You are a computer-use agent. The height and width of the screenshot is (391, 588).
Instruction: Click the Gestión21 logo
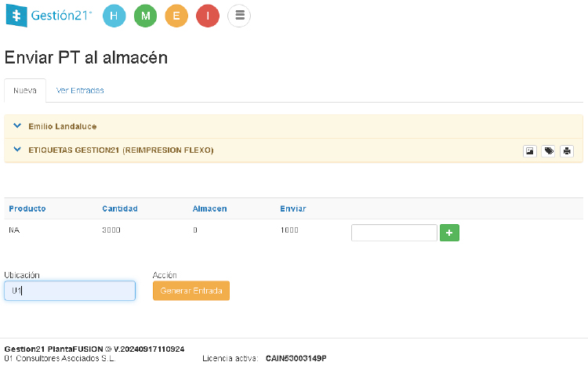click(x=48, y=16)
